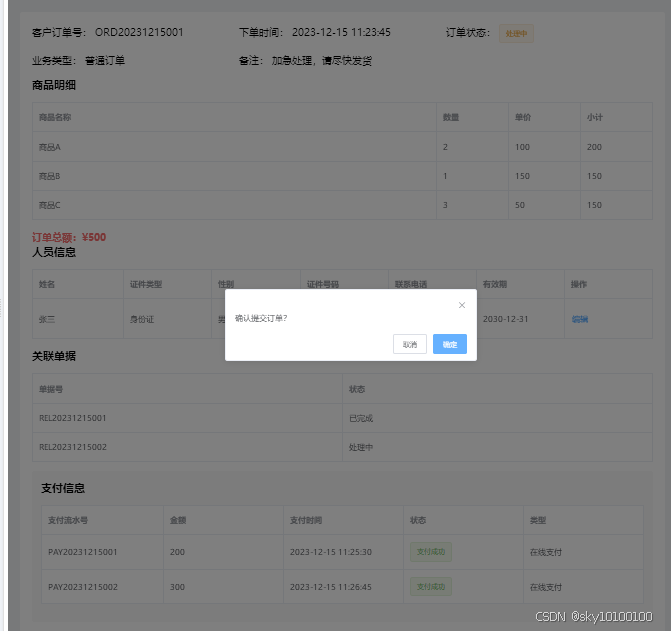Click 在线支付 type for PAY20231215001

coord(546,552)
